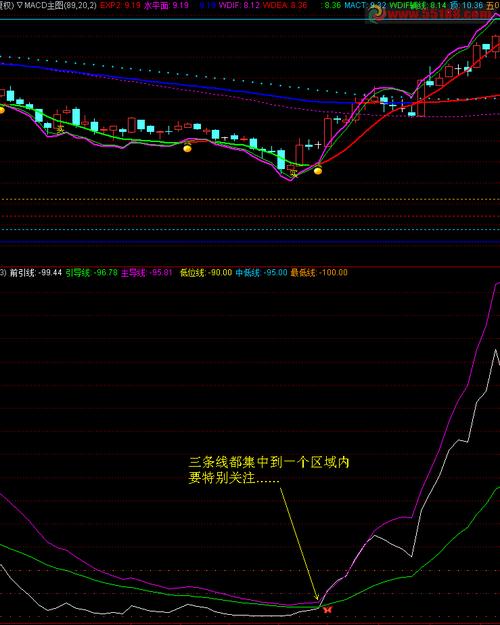Click the yellow annotation text 三条线都集中到一个区域内

click(269, 462)
